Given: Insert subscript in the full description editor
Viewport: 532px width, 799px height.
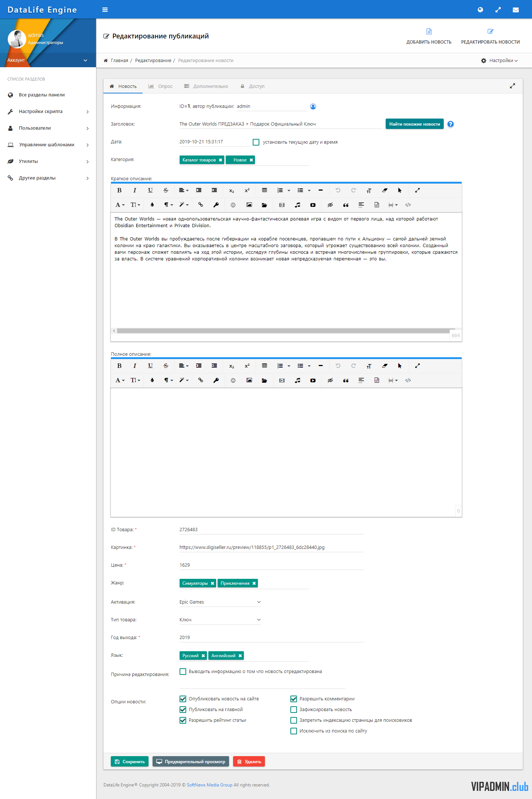Looking at the screenshot, I should click(x=232, y=366).
